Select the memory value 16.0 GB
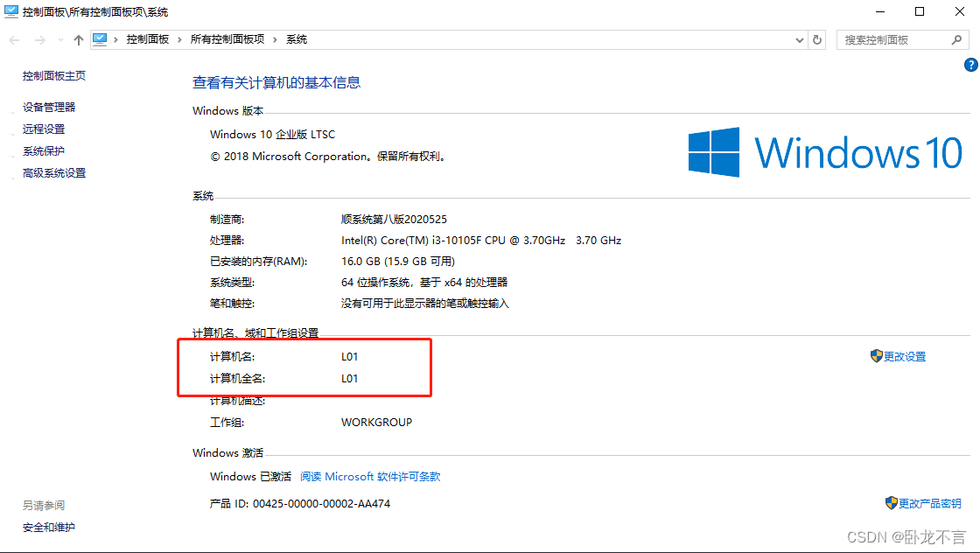Viewport: 980px width, 553px height. [360, 262]
